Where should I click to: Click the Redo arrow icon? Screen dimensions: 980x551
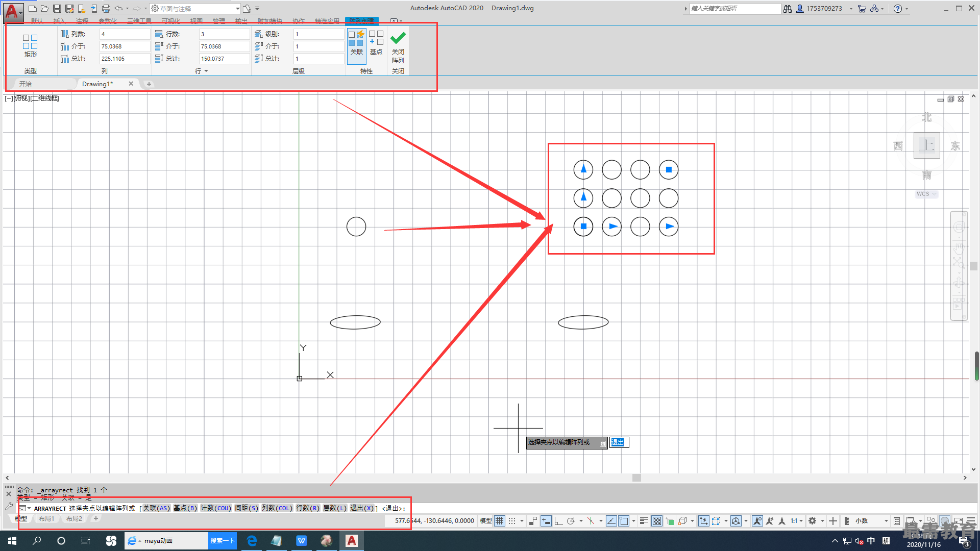coord(137,9)
